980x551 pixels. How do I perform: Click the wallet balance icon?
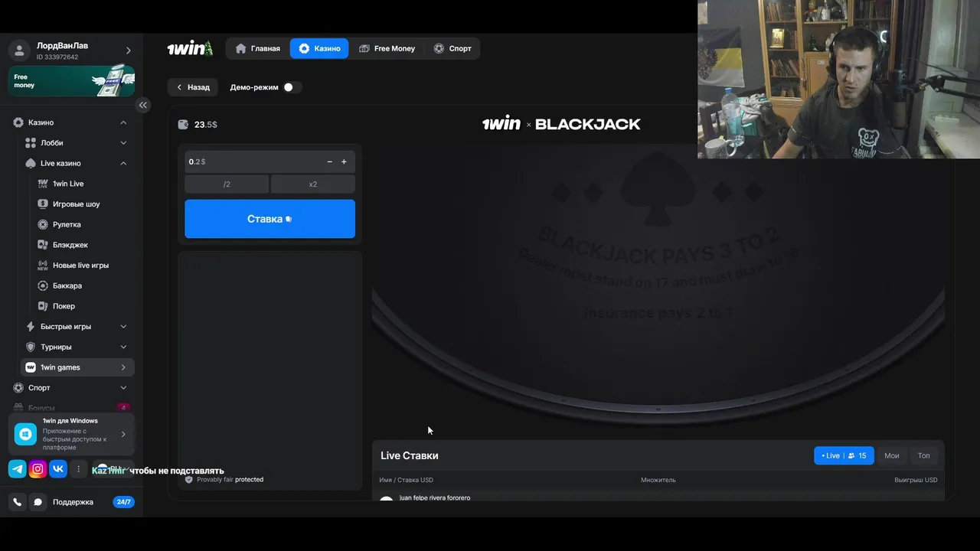click(183, 125)
